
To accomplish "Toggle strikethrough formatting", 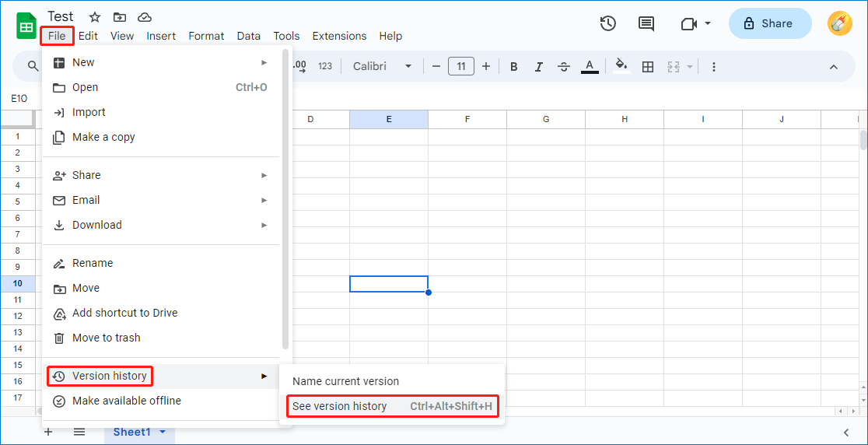I will click(564, 67).
